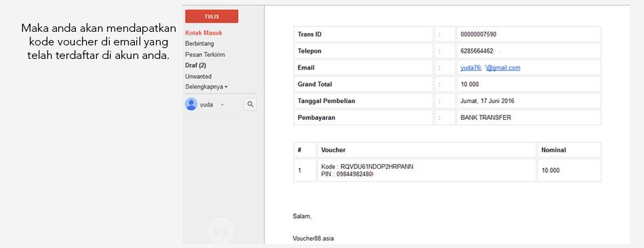This screenshot has width=644, height=248.
Task: Open the Kotak Masuk folder
Action: click(203, 33)
